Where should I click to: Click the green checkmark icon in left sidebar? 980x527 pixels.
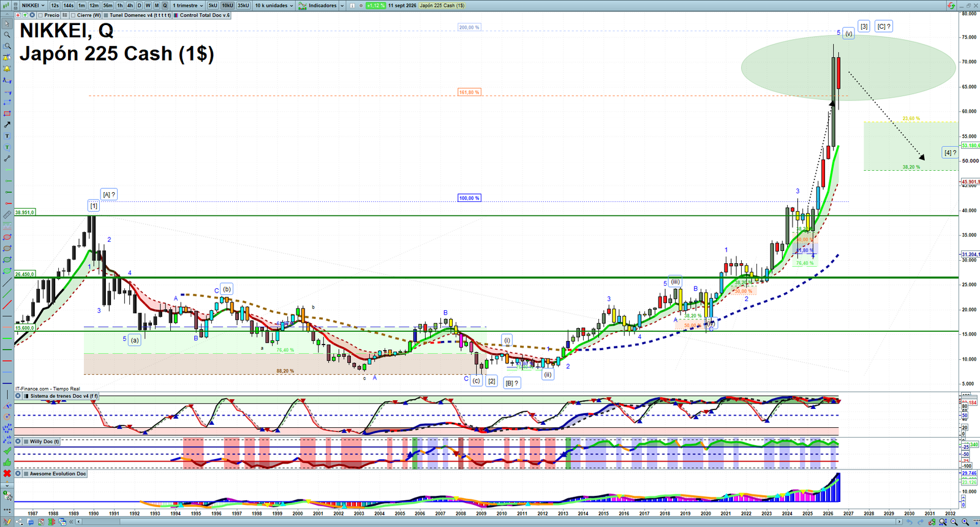7,451
